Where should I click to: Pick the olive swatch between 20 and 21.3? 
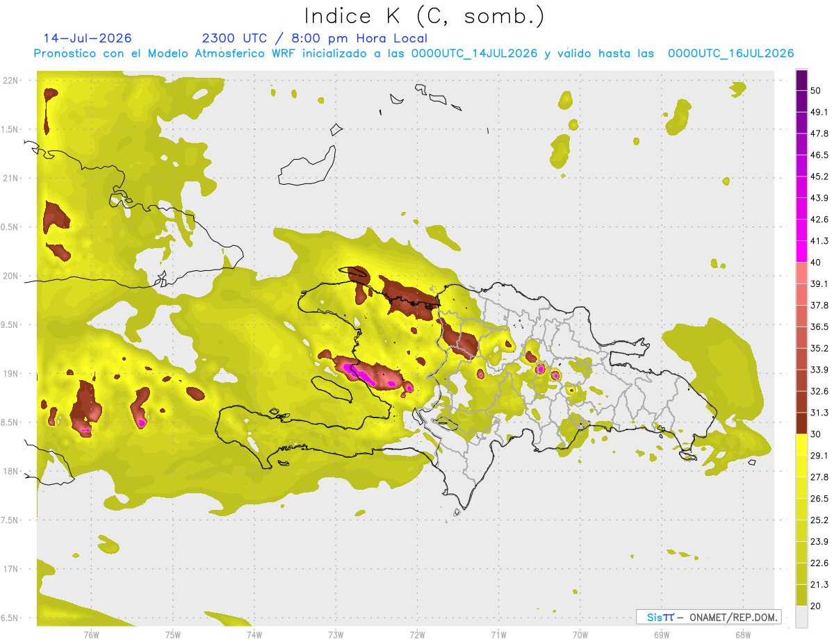click(801, 595)
